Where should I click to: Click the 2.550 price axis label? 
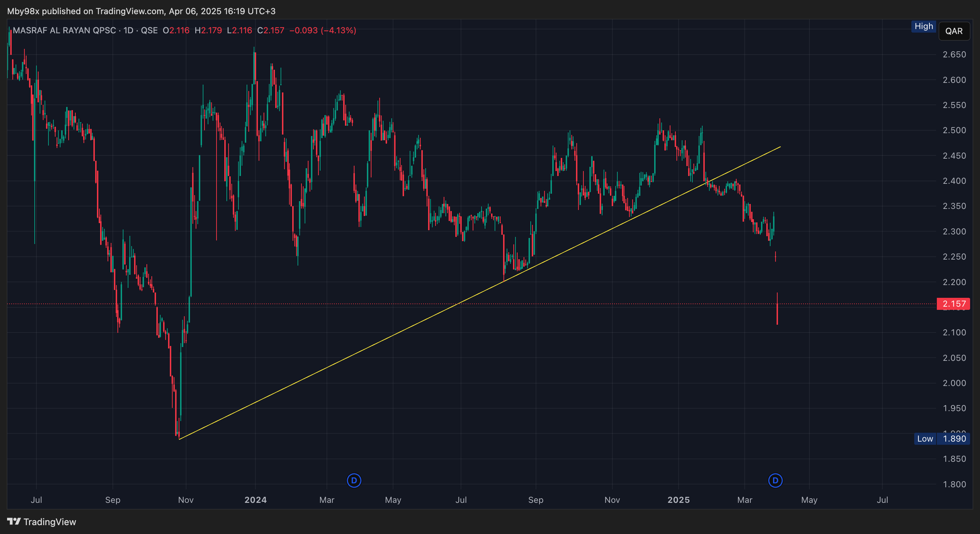coord(954,105)
